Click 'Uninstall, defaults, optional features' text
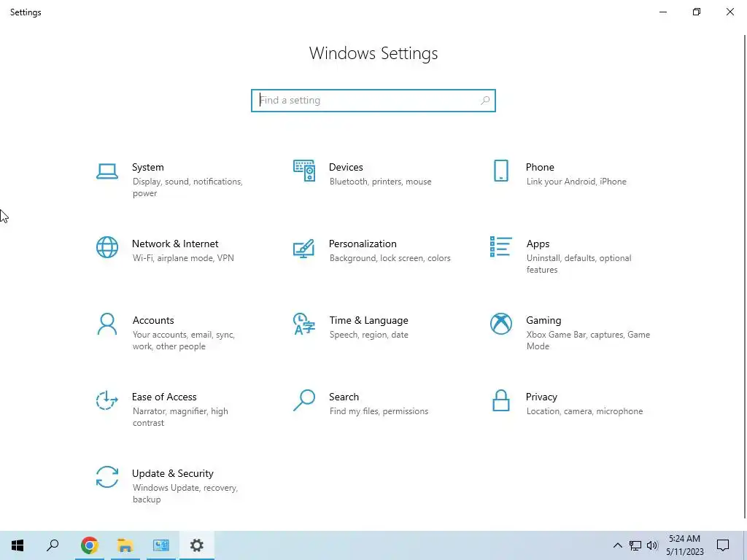 (x=578, y=264)
